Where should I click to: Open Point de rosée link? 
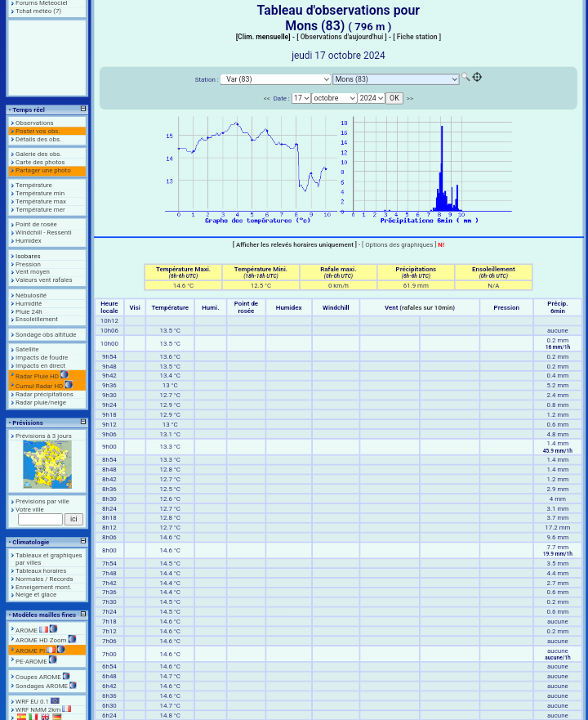coord(36,225)
